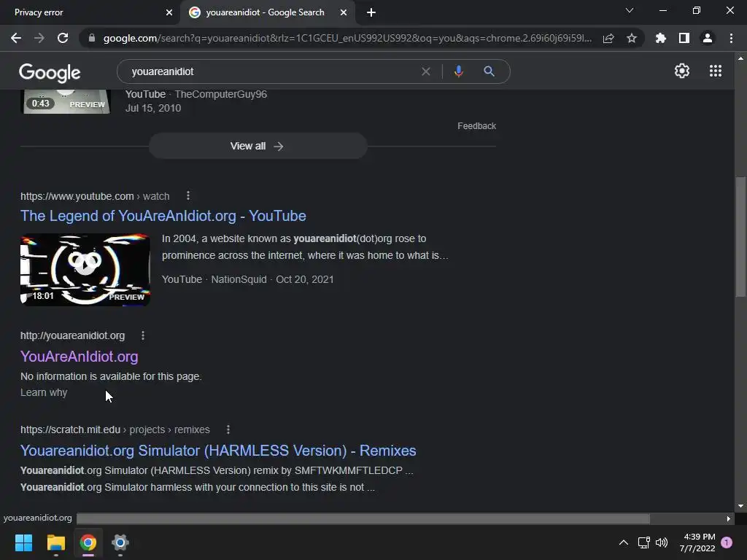Open The Legend of YouAreAnIdiot.org link
747x560 pixels.
[163, 216]
